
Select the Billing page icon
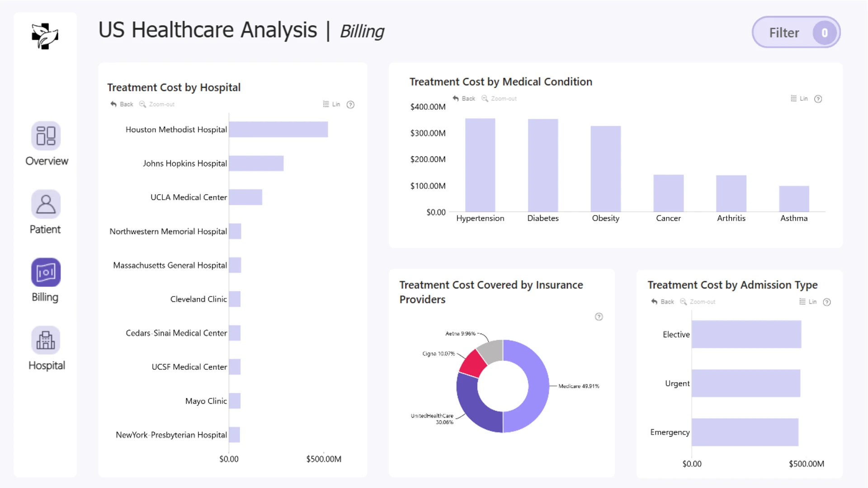pos(46,272)
